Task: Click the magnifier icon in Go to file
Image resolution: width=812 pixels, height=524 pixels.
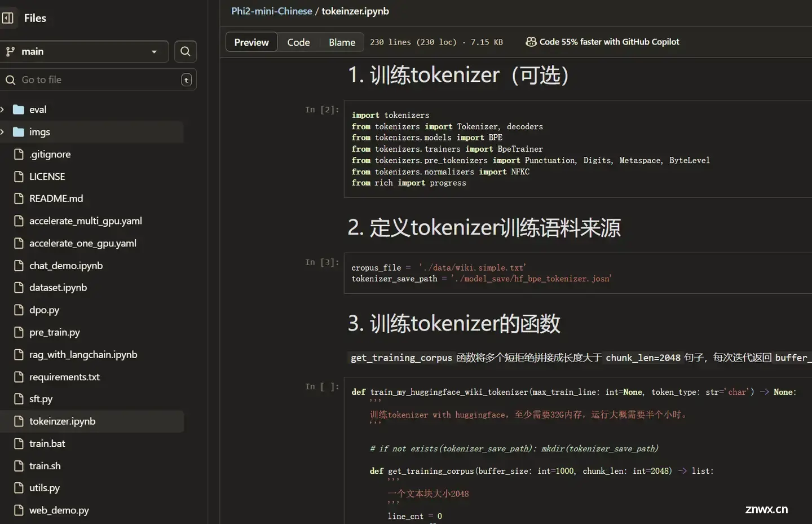Action: pos(10,80)
